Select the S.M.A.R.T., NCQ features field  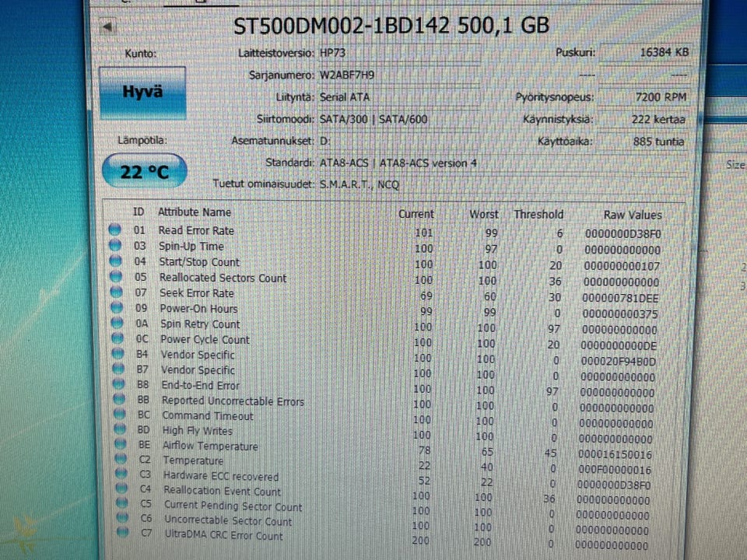[x=502, y=184]
